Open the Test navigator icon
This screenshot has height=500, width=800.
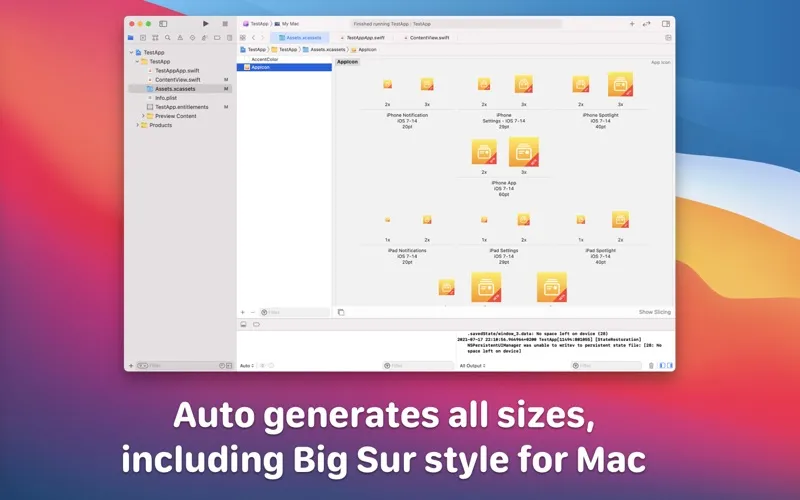tap(192, 38)
